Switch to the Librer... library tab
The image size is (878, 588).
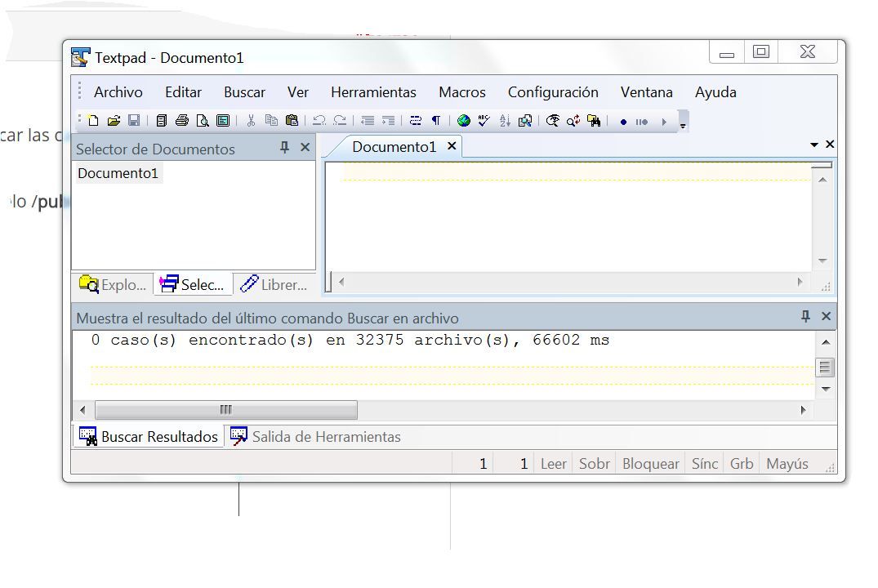(x=274, y=284)
